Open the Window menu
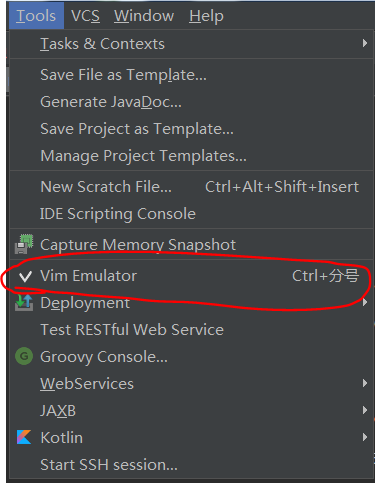375x483 pixels. point(144,16)
